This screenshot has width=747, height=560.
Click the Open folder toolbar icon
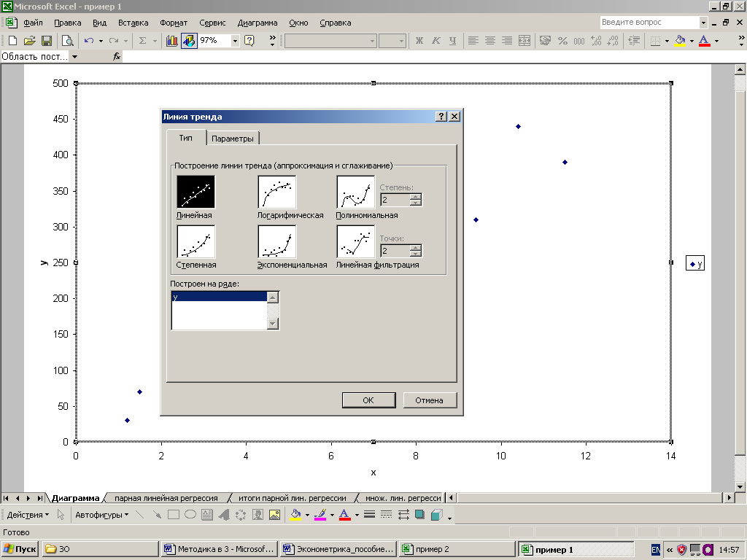pos(29,41)
